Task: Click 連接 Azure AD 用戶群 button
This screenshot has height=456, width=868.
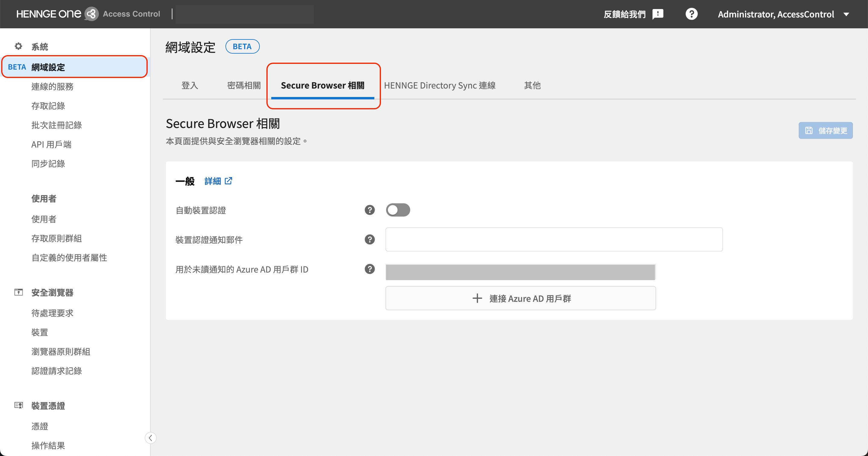Action: coord(520,298)
